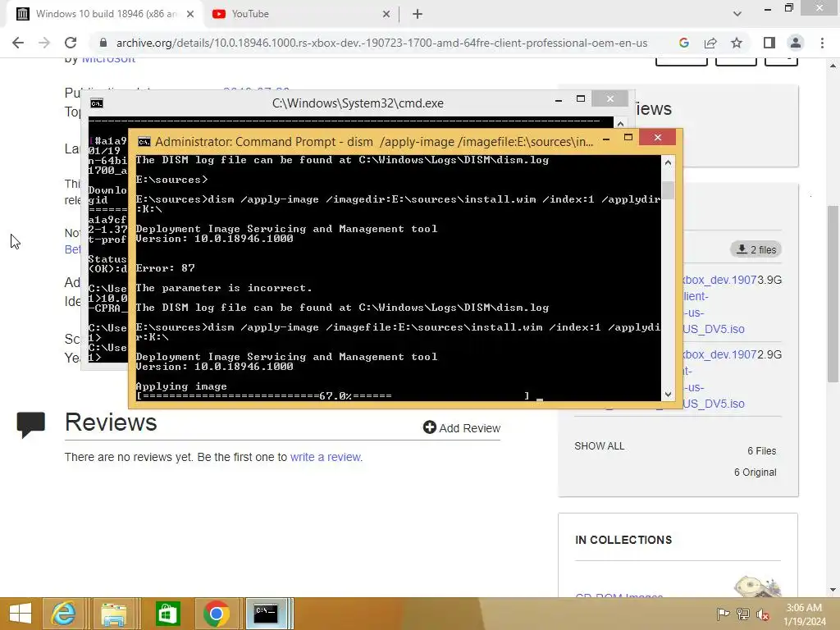Click the Reviews speech bubble icon
This screenshot has height=630, width=840.
(x=30, y=424)
